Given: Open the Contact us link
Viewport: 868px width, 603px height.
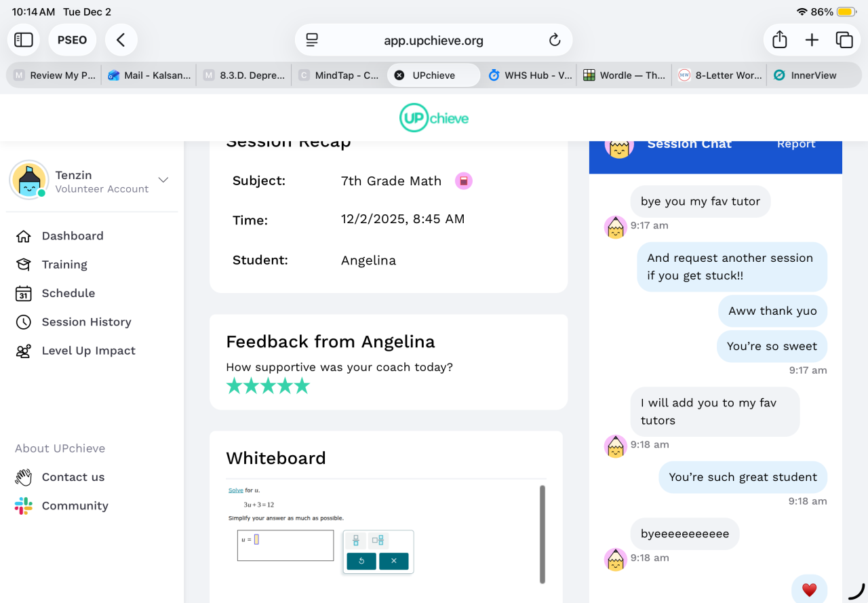Looking at the screenshot, I should [73, 478].
